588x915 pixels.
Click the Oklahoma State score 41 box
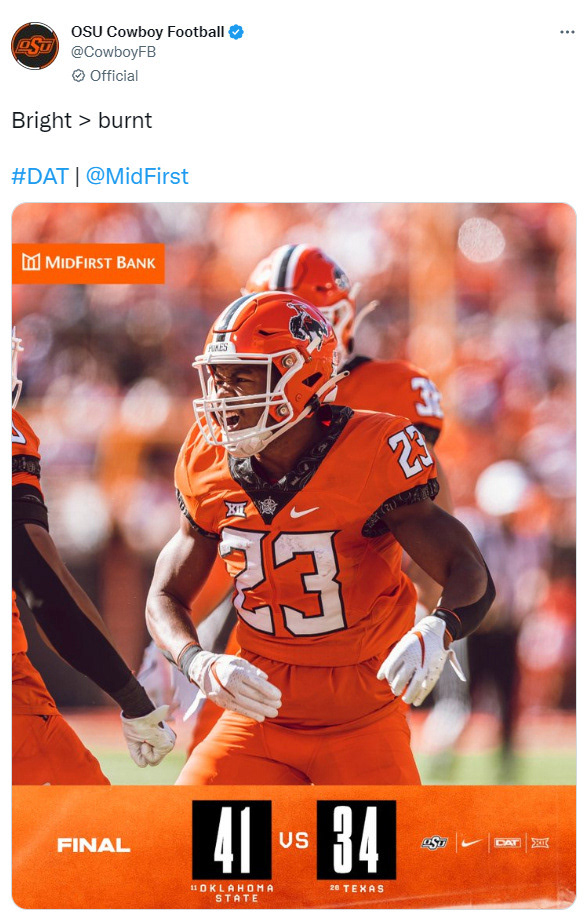pyautogui.click(x=232, y=840)
